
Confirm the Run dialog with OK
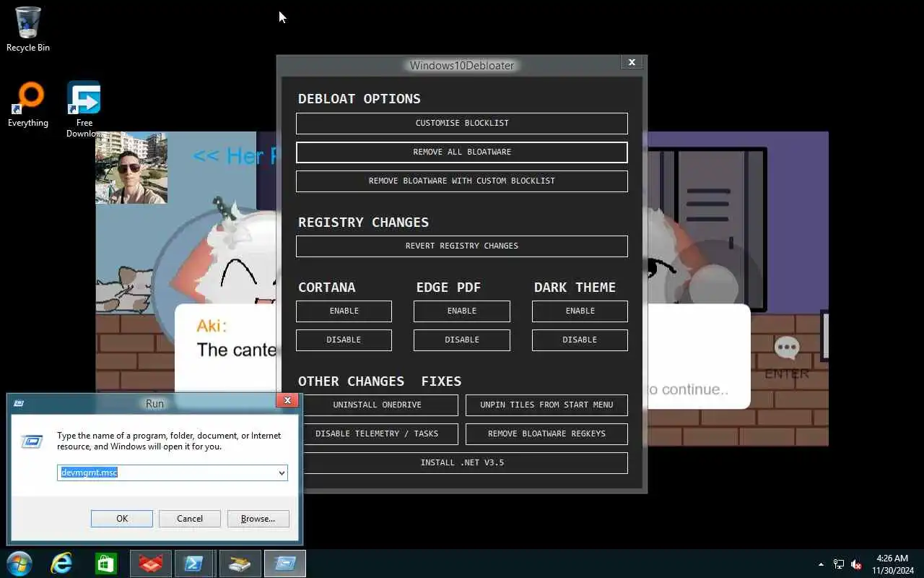pyautogui.click(x=122, y=518)
